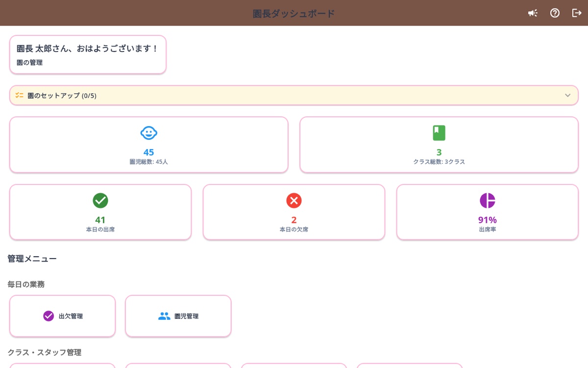
Task: Open the クラス総数: 3クラス card
Action: click(439, 145)
